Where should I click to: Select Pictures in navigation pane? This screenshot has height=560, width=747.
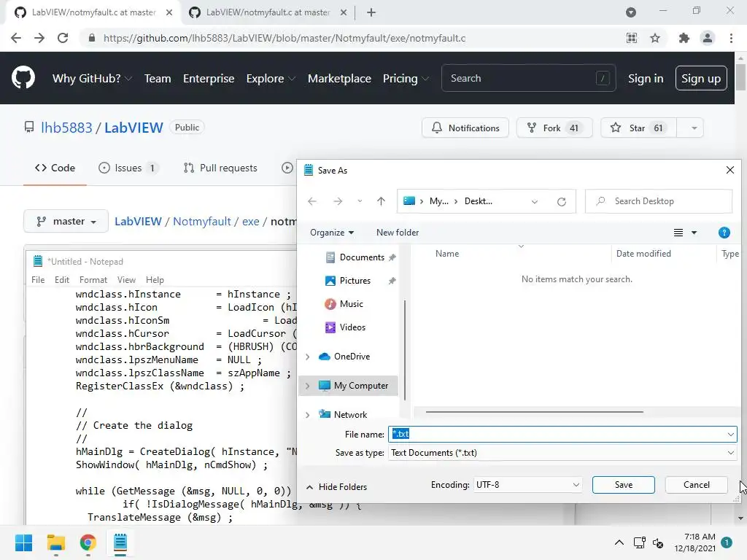(355, 281)
